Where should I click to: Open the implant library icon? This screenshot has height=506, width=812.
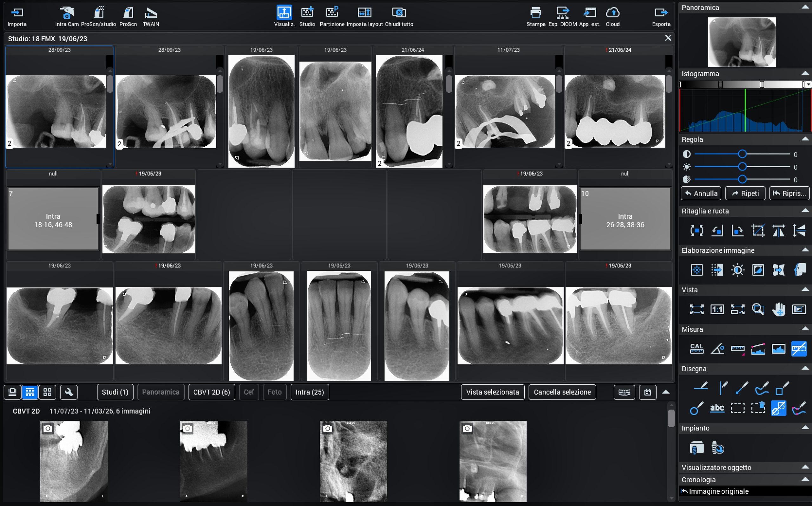(x=697, y=448)
